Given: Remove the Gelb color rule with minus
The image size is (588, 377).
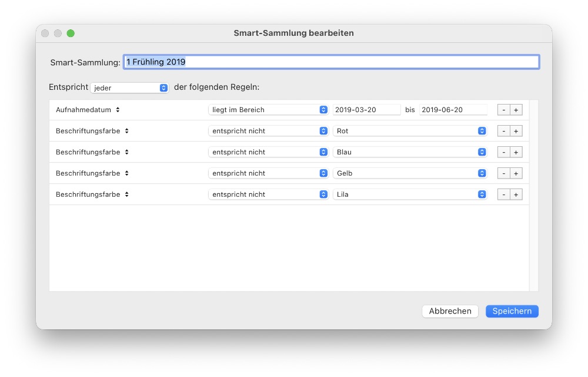Looking at the screenshot, I should (504, 173).
